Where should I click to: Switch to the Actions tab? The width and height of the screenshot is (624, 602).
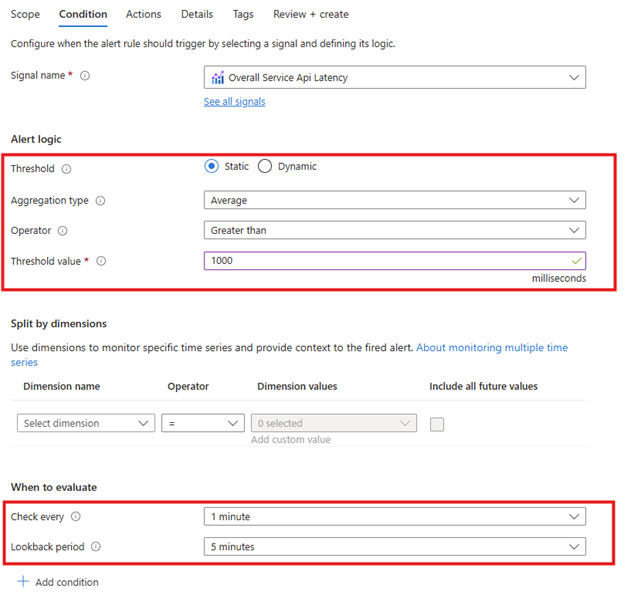(143, 15)
